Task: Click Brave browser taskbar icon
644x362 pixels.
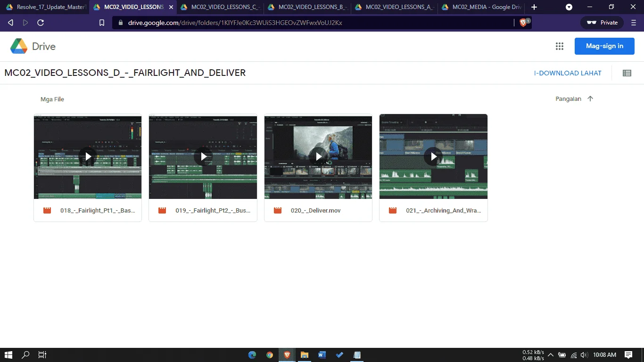Action: pos(287,355)
